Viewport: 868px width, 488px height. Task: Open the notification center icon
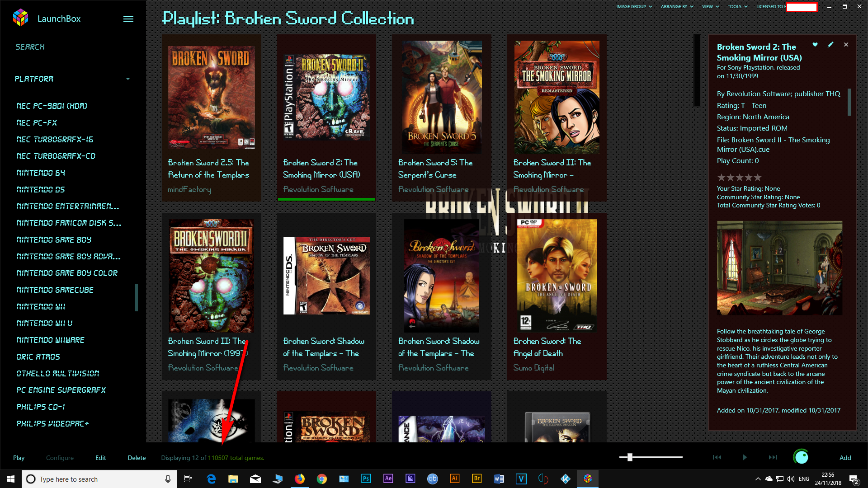(854, 479)
